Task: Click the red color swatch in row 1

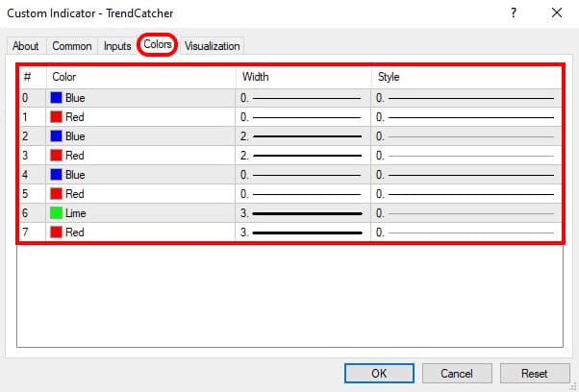Action: click(56, 117)
